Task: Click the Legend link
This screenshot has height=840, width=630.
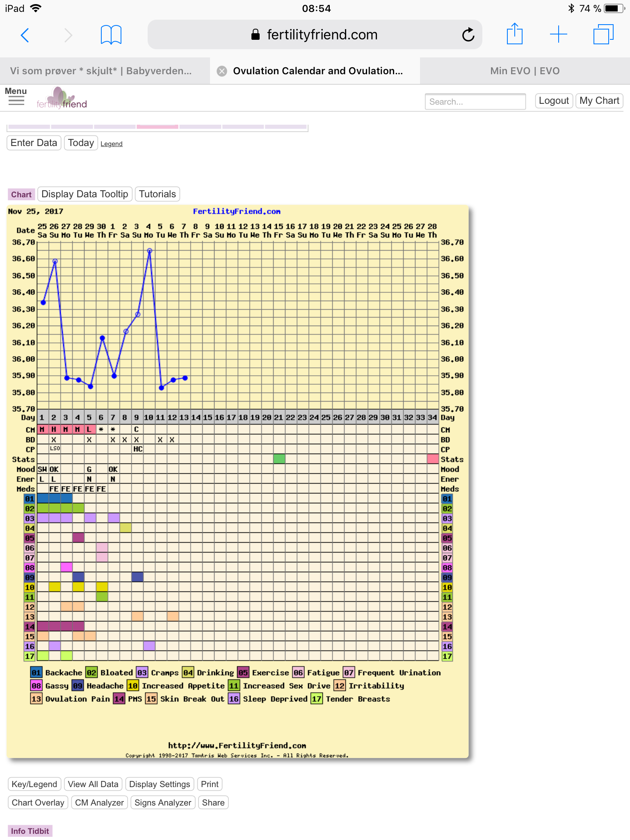Action: coord(112,144)
